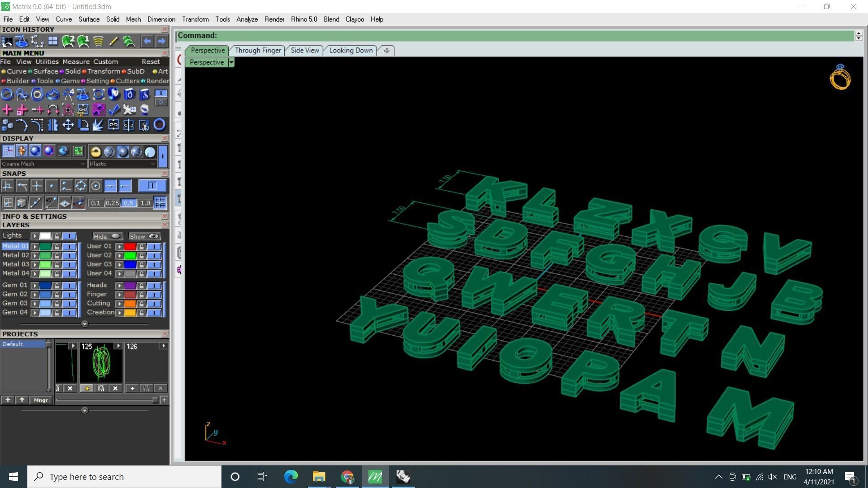The image size is (868, 488).
Task: Open the Gems category in Main Menu
Action: [70, 81]
